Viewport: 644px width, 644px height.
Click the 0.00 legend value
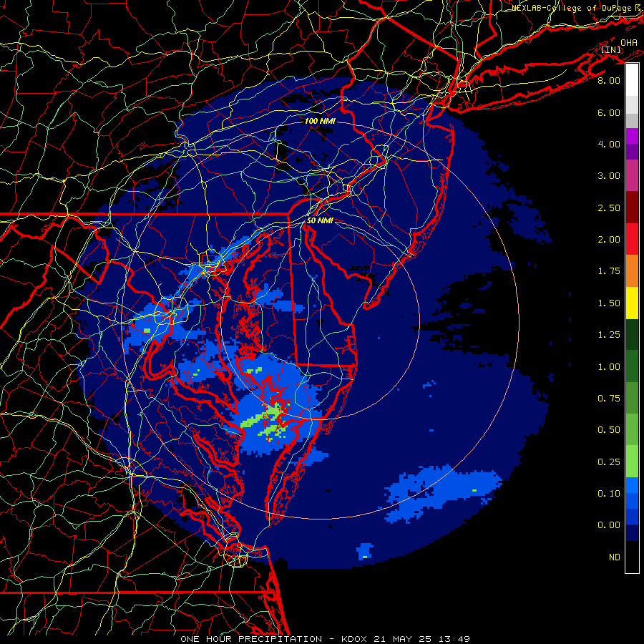click(x=609, y=525)
